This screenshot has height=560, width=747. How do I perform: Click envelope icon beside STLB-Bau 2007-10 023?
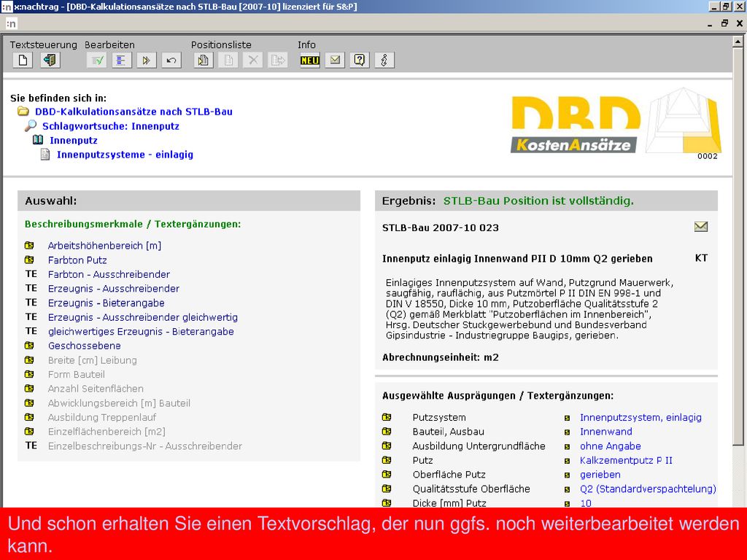pos(701,227)
